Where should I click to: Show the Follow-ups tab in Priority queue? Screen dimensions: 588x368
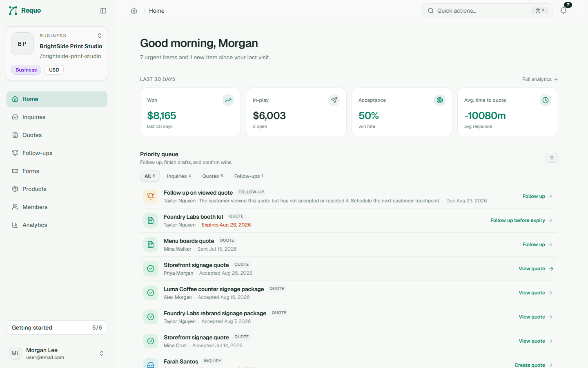[x=249, y=176]
